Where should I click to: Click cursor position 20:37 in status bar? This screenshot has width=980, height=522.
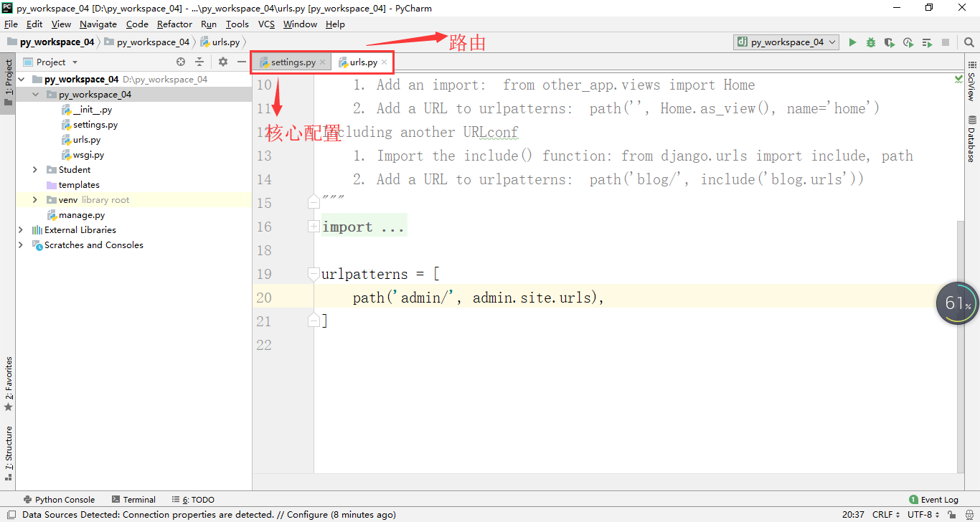[x=853, y=514]
